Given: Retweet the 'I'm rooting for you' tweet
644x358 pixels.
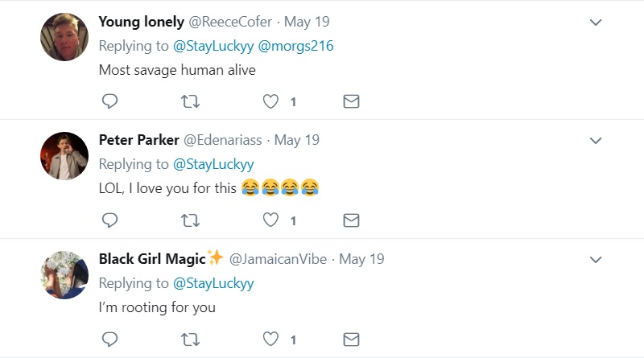Looking at the screenshot, I should click(190, 339).
